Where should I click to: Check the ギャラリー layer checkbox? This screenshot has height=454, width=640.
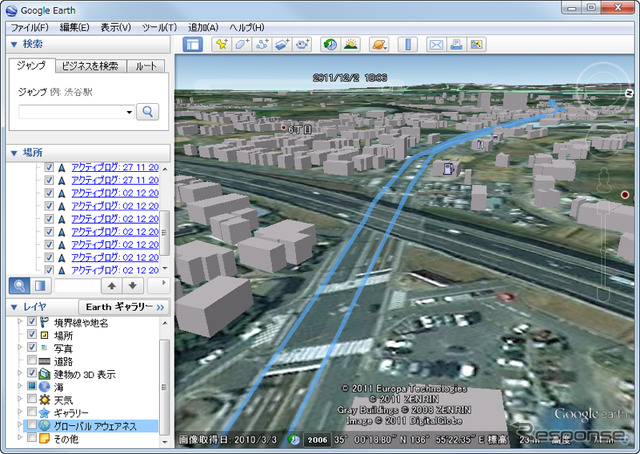click(31, 412)
